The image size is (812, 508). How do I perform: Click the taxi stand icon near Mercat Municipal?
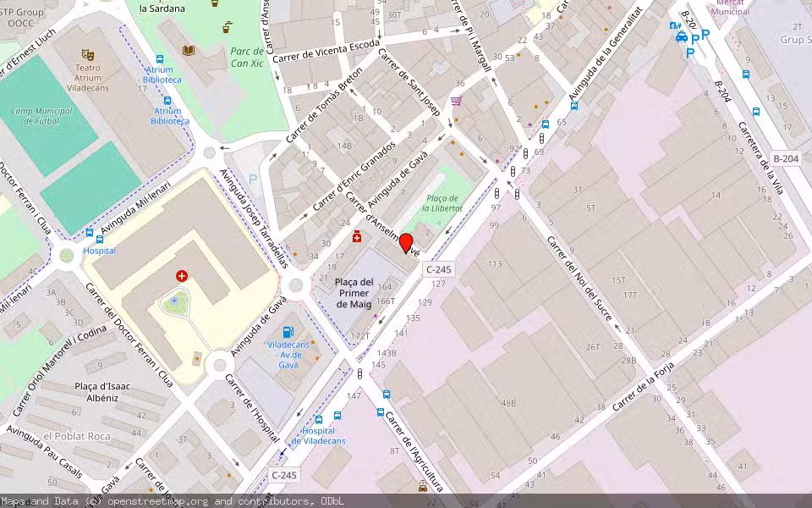[681, 37]
